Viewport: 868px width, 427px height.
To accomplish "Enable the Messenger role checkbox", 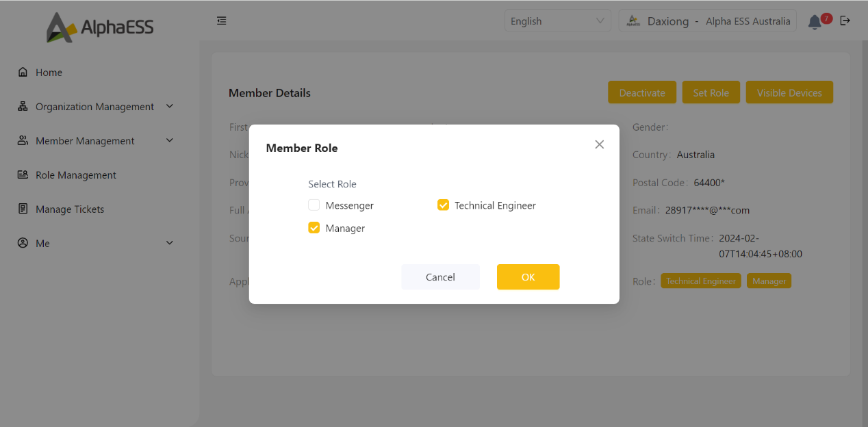I will coord(314,205).
